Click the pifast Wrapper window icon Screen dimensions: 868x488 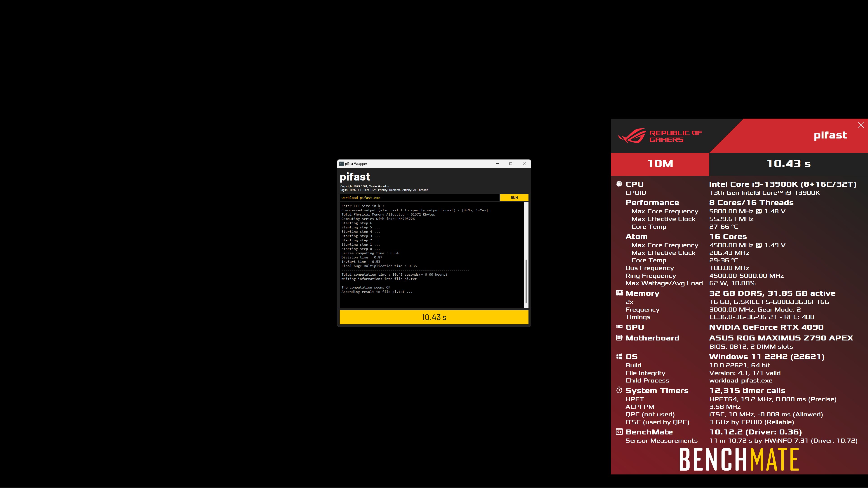tap(342, 164)
